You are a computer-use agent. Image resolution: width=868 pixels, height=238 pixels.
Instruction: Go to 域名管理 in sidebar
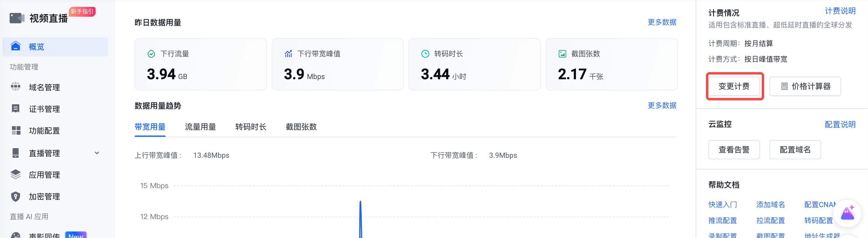coord(44,87)
